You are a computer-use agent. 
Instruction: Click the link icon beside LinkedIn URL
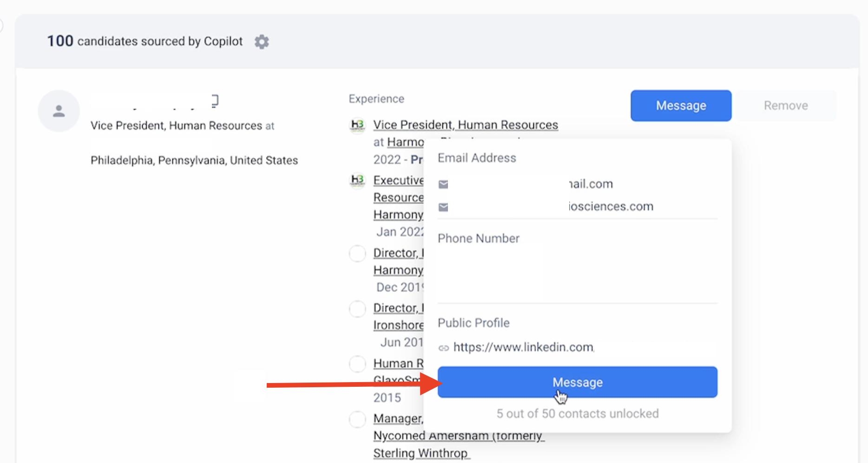[443, 348]
